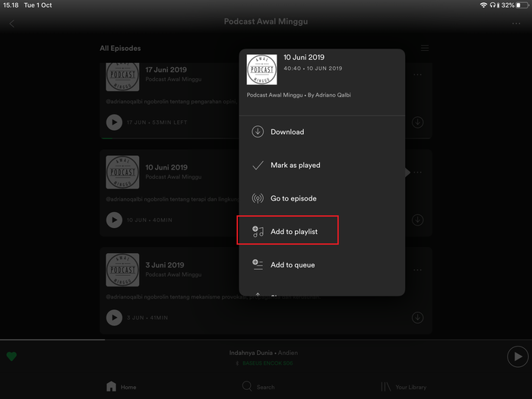Screen dimensions: 532x399
Task: Open options dots for 10 Juni 2019 episode
Action: point(417,173)
